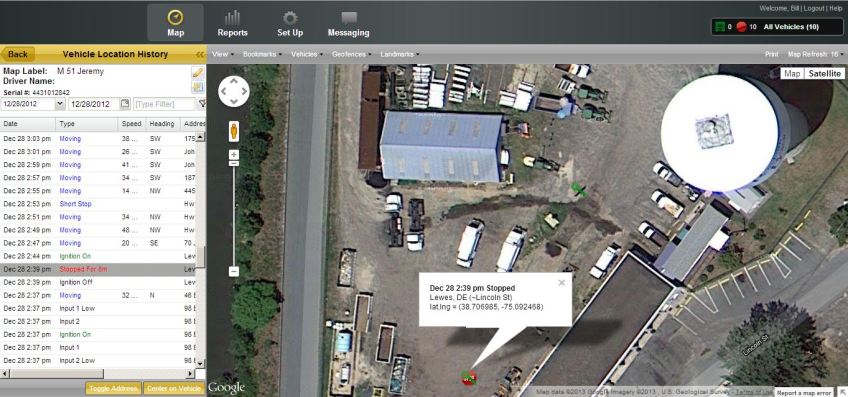Select the Dec 28 2:55 pm Moving row

(97, 191)
